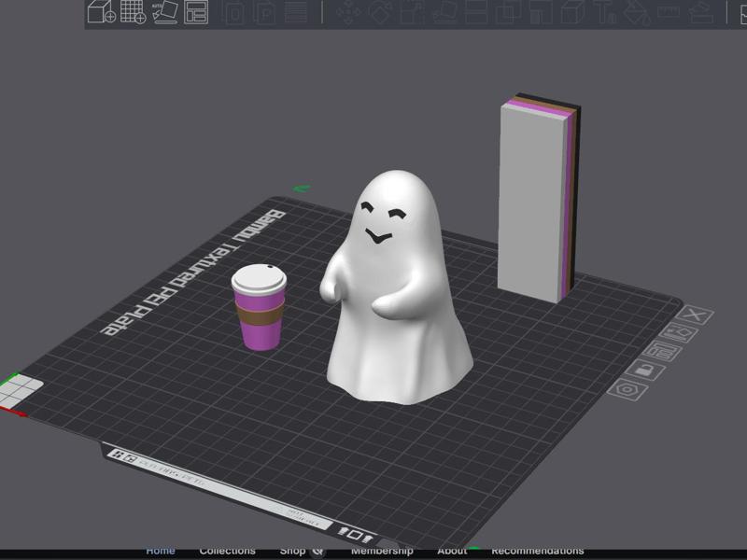Delete the current plate with X icon
Image resolution: width=747 pixels, height=560 pixels.
click(694, 314)
